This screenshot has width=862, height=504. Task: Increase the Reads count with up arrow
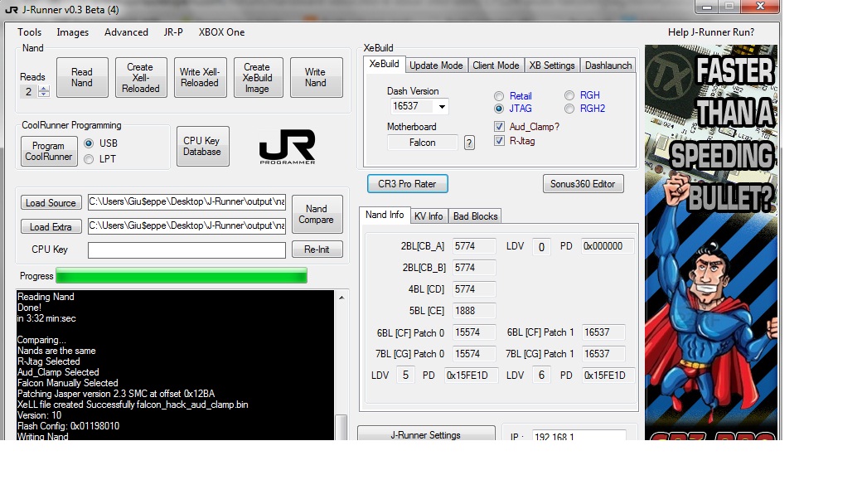(x=43, y=89)
